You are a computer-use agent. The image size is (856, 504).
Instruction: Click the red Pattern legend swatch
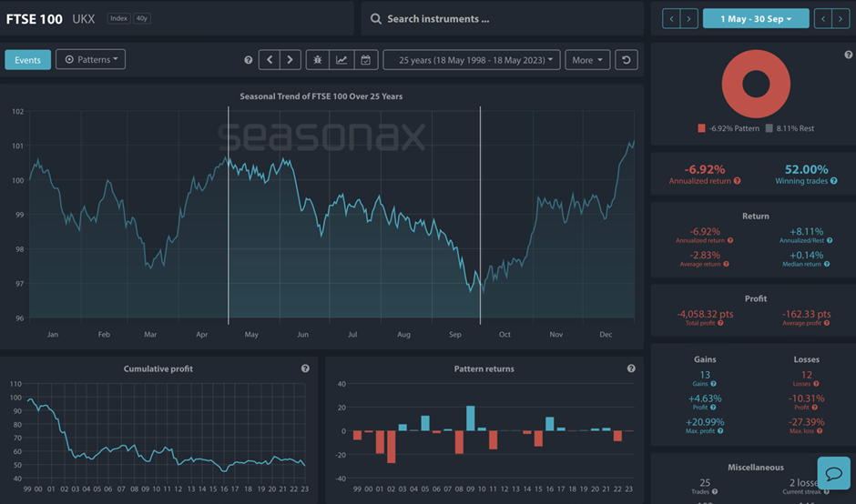point(701,128)
